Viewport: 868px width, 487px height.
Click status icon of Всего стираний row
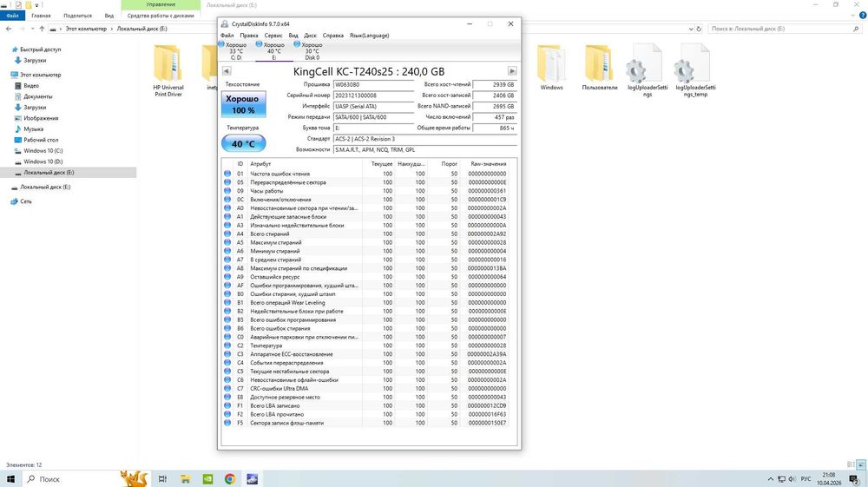tap(227, 234)
